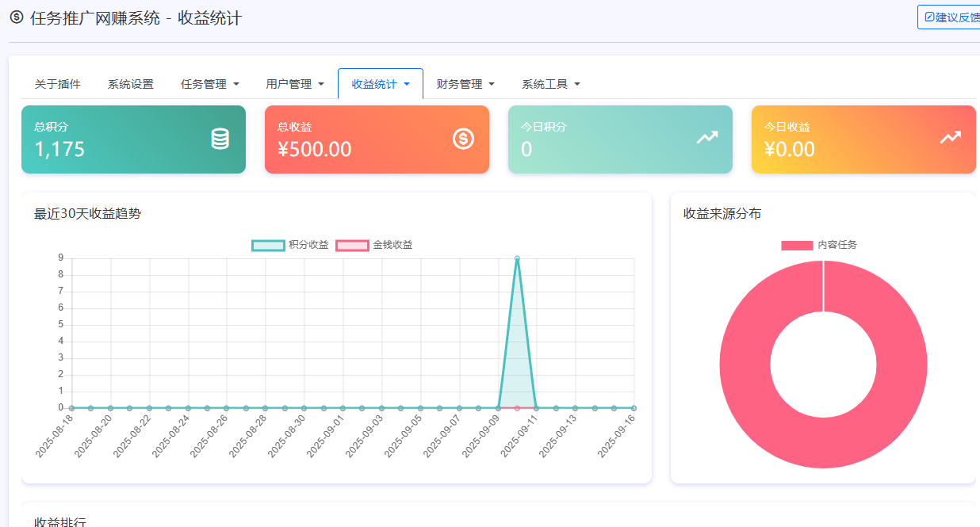Screen dimensions: 980x527
Task: Toggle the 金钱收益 series in the chart legend
Action: (394, 245)
